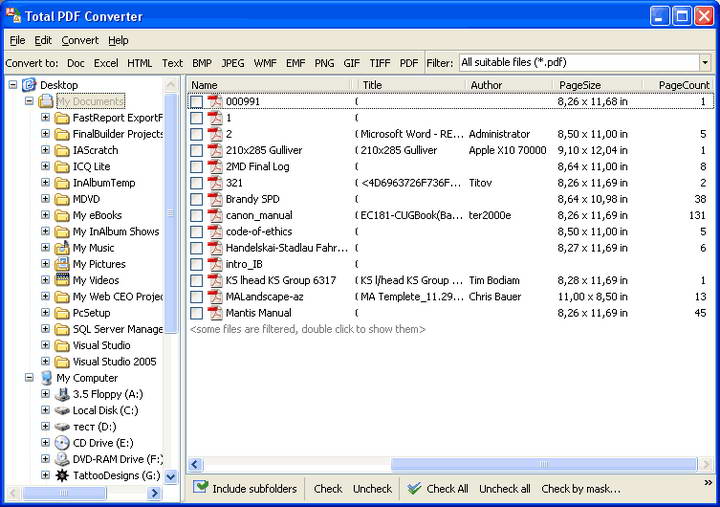The image size is (720, 507).
Task: Convert to JPEG format
Action: tap(233, 63)
